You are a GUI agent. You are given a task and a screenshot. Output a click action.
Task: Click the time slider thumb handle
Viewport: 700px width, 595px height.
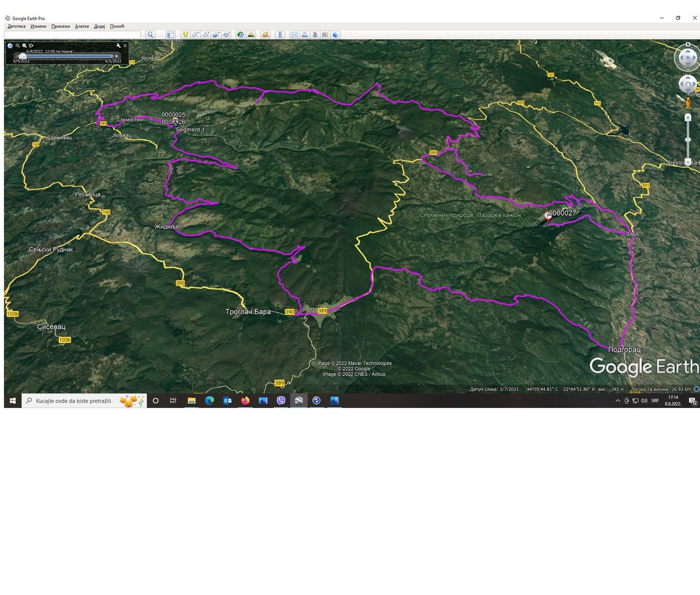point(22,56)
